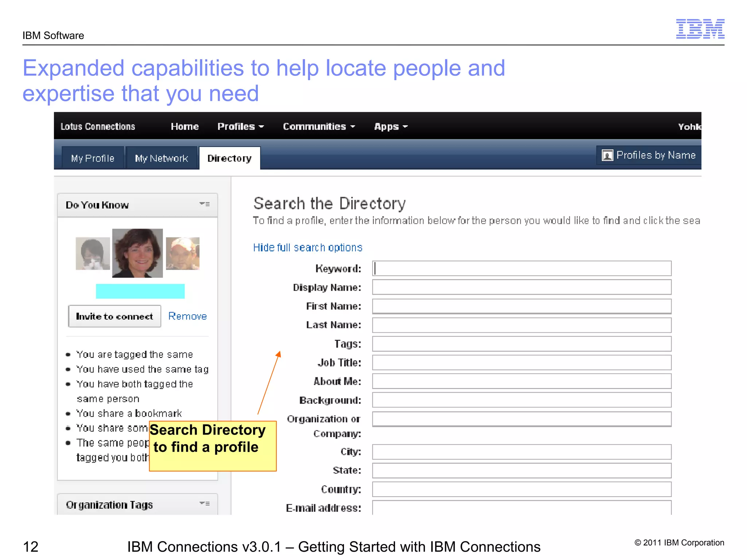Click the Remove link
Viewport: 747px width, 560px height.
[x=187, y=316]
